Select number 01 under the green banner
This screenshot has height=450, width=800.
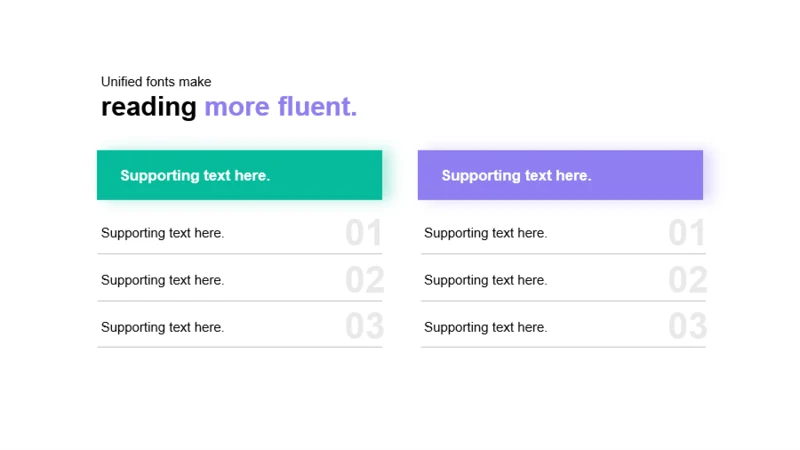click(x=364, y=233)
